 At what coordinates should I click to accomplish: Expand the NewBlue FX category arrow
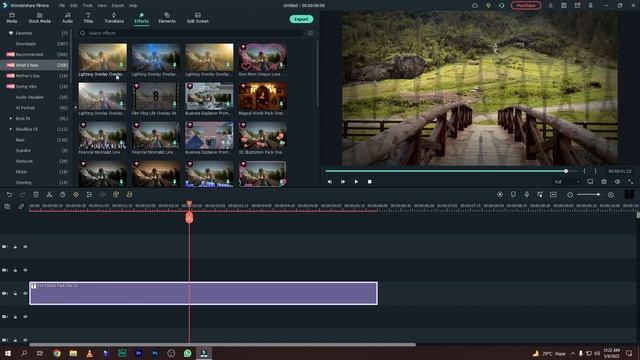(x=11, y=129)
